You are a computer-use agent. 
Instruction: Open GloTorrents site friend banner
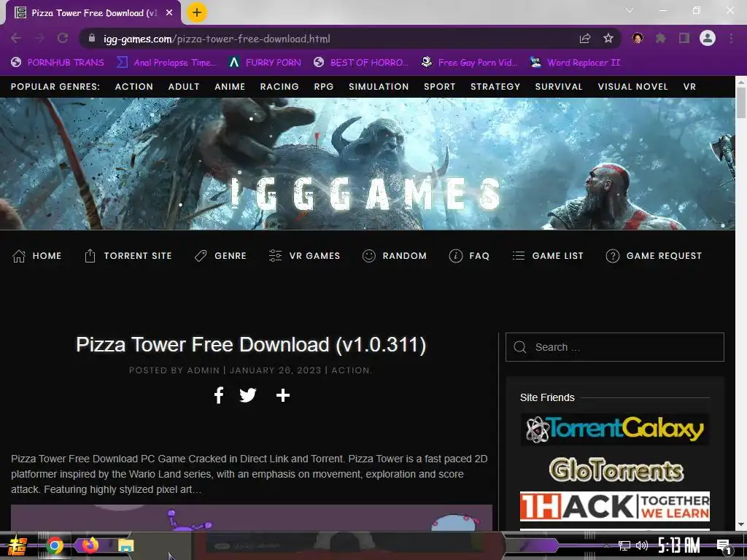(x=616, y=470)
